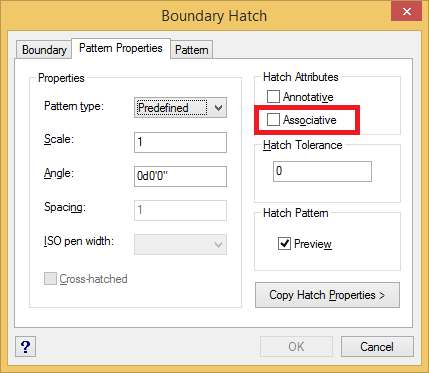Image resolution: width=429 pixels, height=373 pixels.
Task: Open the Pattern type dropdown arrow
Action: (218, 108)
